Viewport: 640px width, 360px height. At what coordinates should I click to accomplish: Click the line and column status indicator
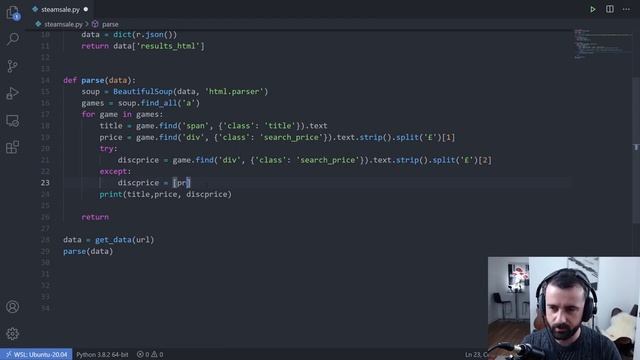(x=476, y=354)
